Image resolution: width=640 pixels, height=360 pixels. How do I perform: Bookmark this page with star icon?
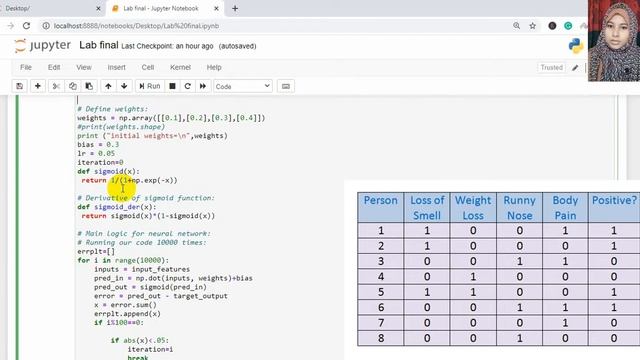click(533, 26)
